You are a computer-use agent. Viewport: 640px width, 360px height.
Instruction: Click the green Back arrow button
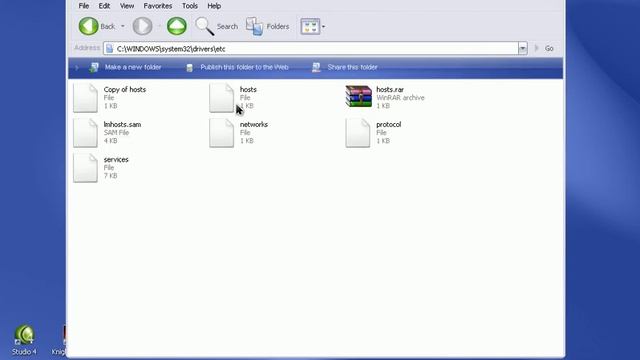click(x=88, y=26)
